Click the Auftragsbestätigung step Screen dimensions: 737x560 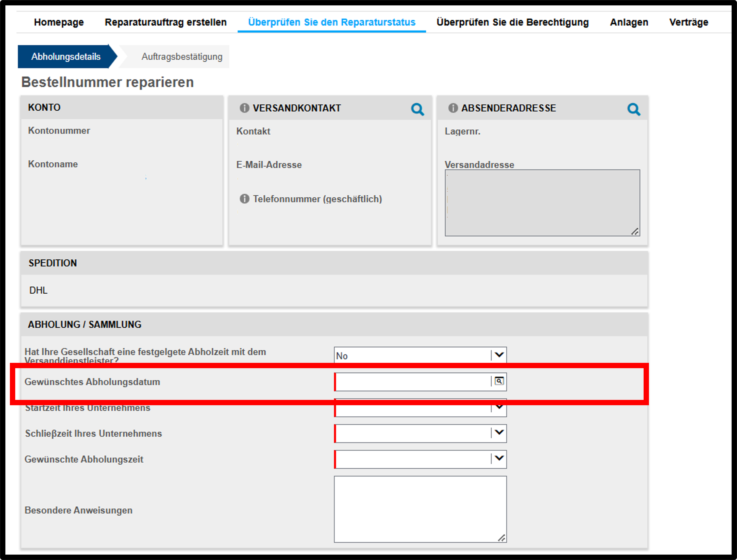[182, 57]
